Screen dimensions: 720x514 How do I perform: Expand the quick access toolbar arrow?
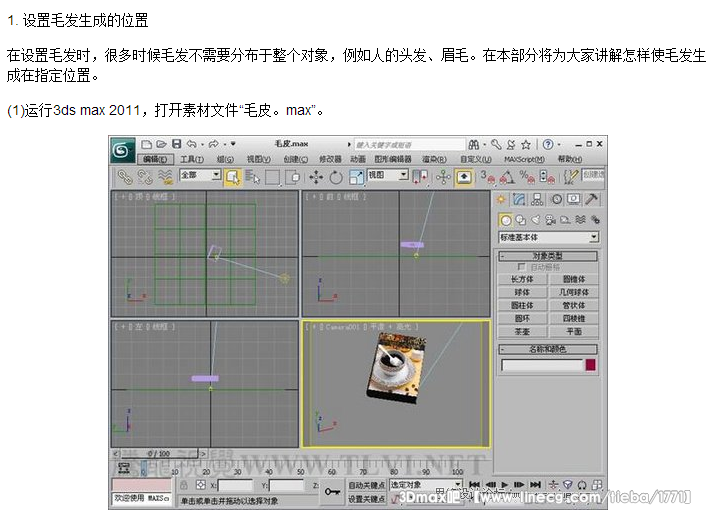click(233, 144)
